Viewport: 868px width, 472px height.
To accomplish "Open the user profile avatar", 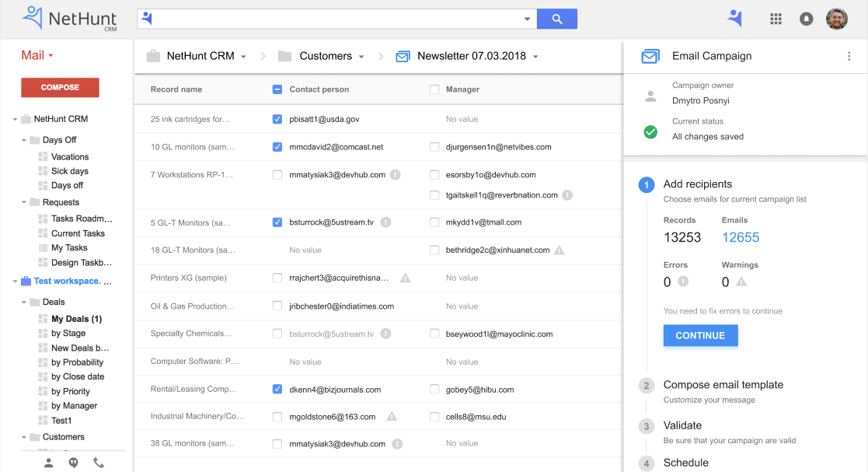I will click(836, 19).
